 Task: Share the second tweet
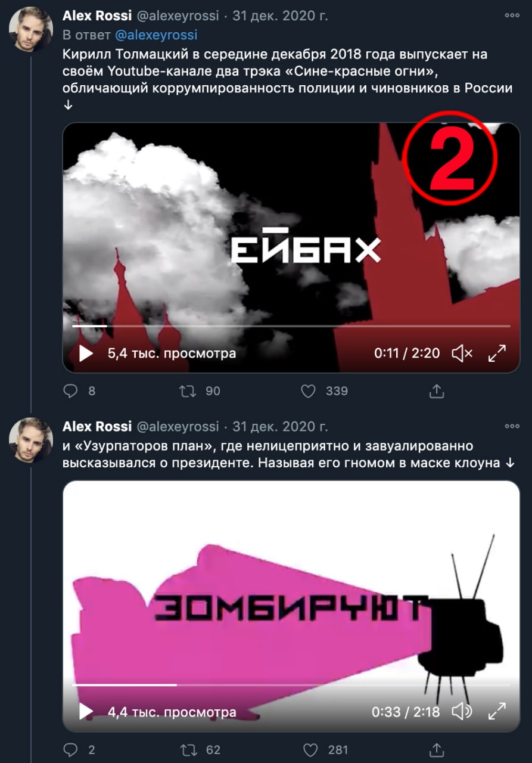[x=437, y=749]
